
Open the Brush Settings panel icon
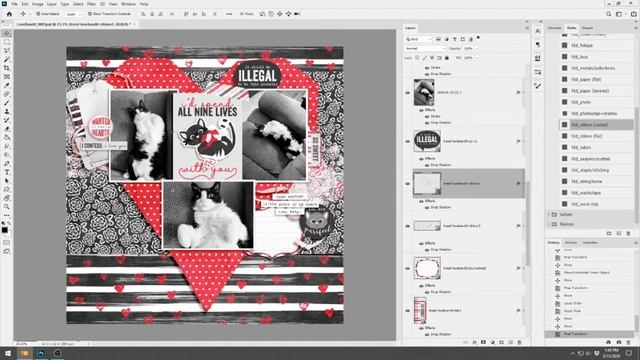(538, 86)
